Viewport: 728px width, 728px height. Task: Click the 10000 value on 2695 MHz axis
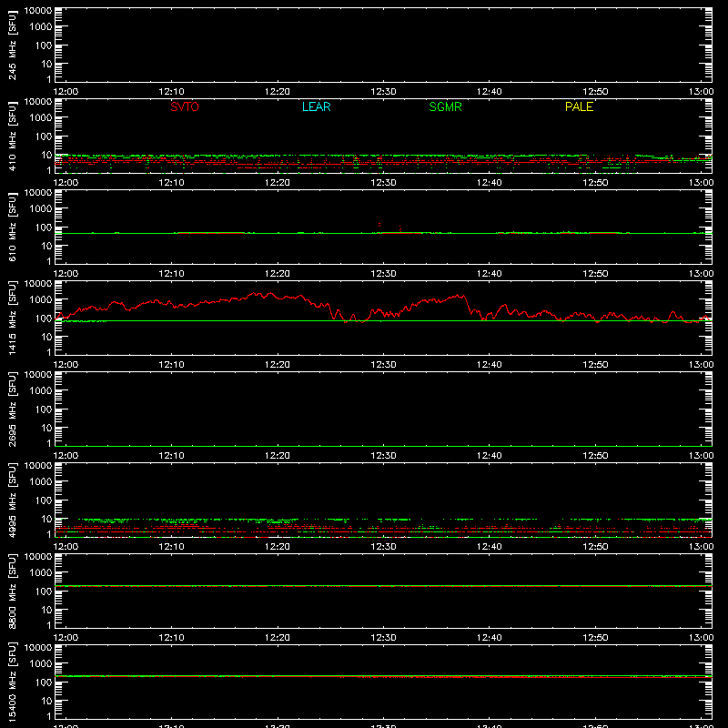click(x=38, y=374)
